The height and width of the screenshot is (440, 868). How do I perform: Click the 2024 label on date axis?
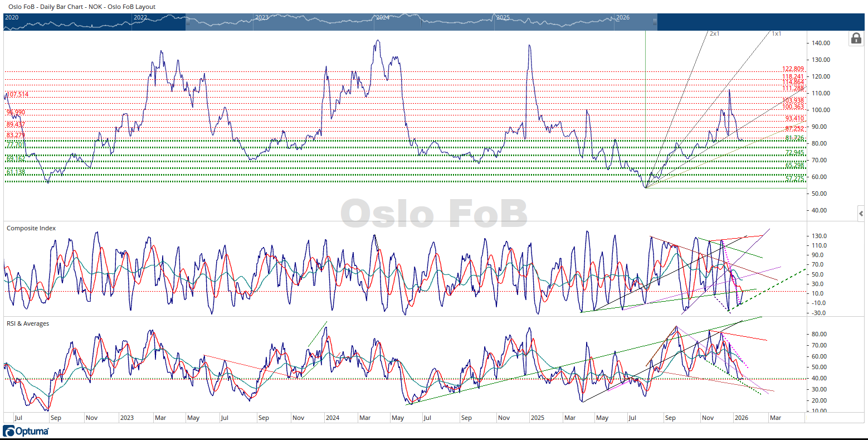(x=332, y=418)
